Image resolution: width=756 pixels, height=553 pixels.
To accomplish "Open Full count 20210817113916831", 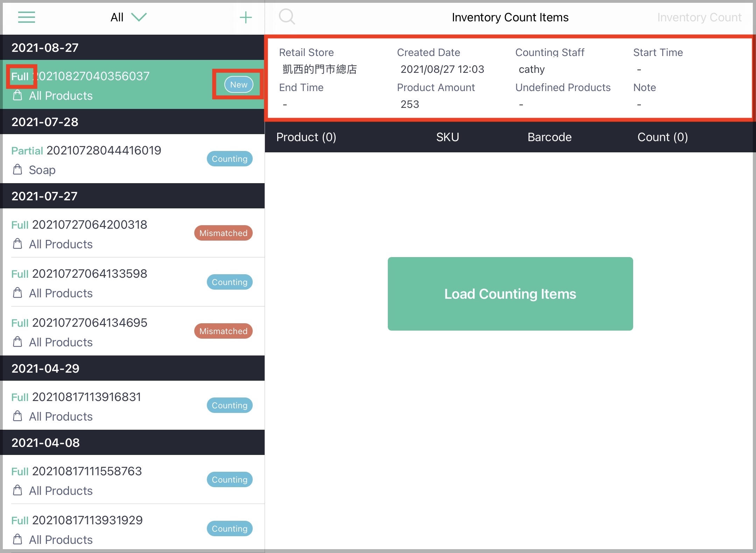I will pos(133,405).
